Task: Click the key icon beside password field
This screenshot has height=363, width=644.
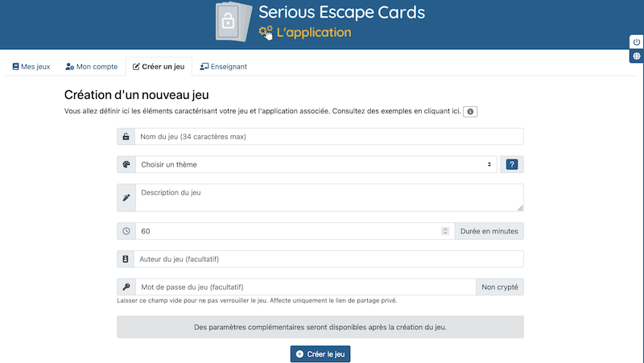Action: tap(126, 287)
